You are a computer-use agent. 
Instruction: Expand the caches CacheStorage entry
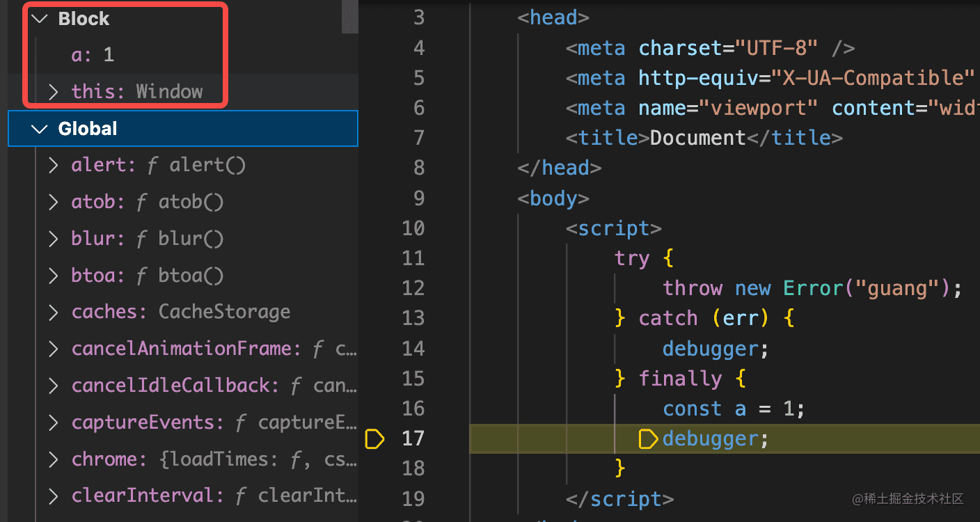click(x=54, y=312)
